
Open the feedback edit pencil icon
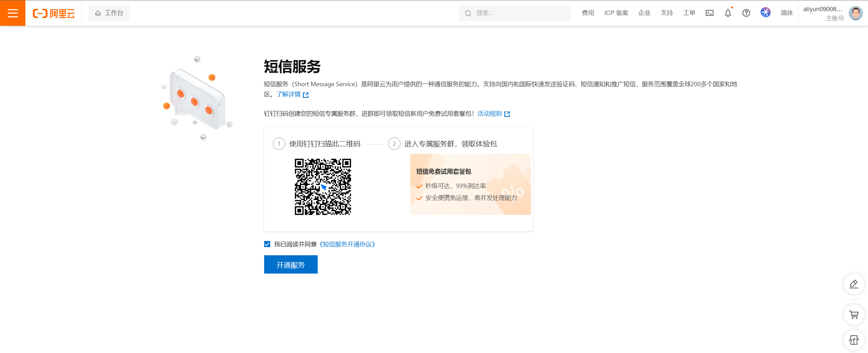(854, 284)
